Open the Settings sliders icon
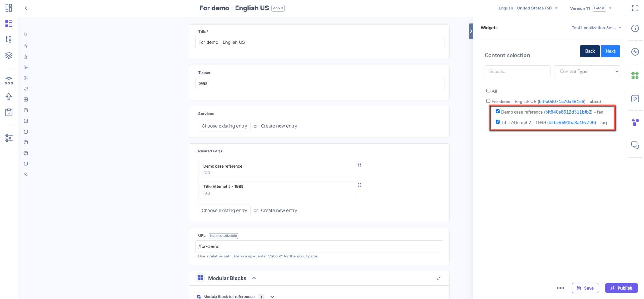 click(9, 138)
